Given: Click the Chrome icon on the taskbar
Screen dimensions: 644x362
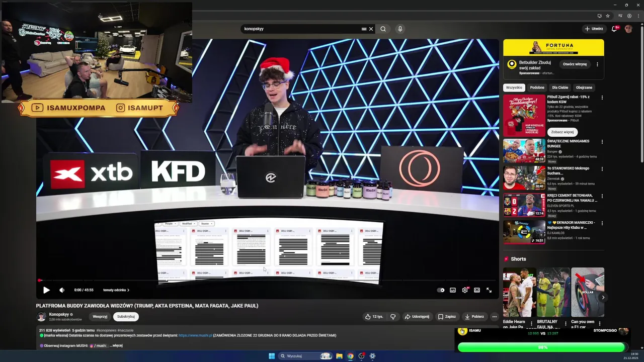Looking at the screenshot, I should 350,356.
